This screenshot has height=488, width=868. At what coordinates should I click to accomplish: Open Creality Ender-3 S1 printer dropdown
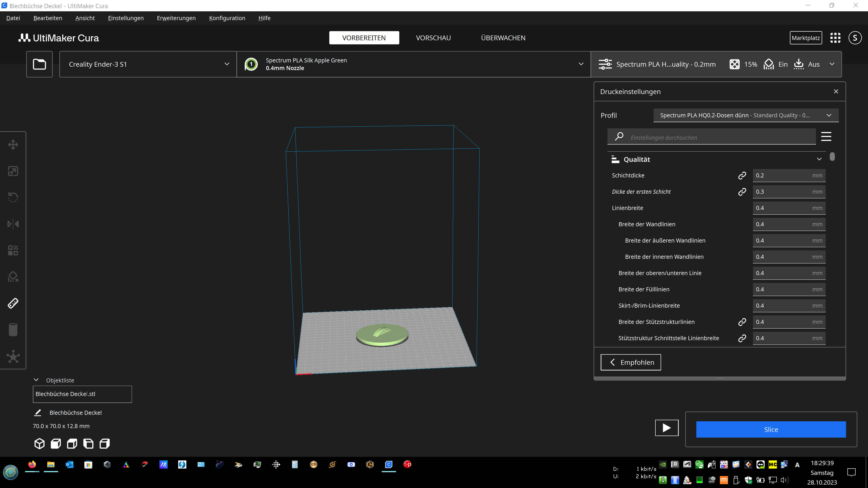(148, 64)
